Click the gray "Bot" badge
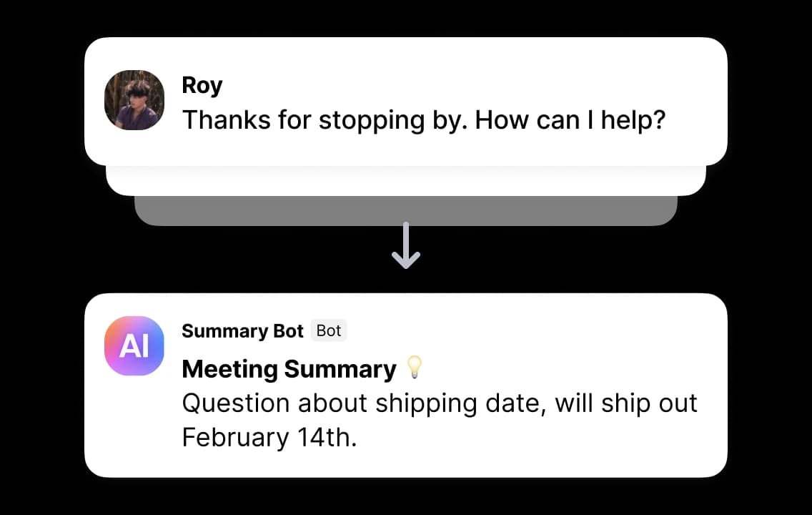812x515 pixels. point(329,331)
